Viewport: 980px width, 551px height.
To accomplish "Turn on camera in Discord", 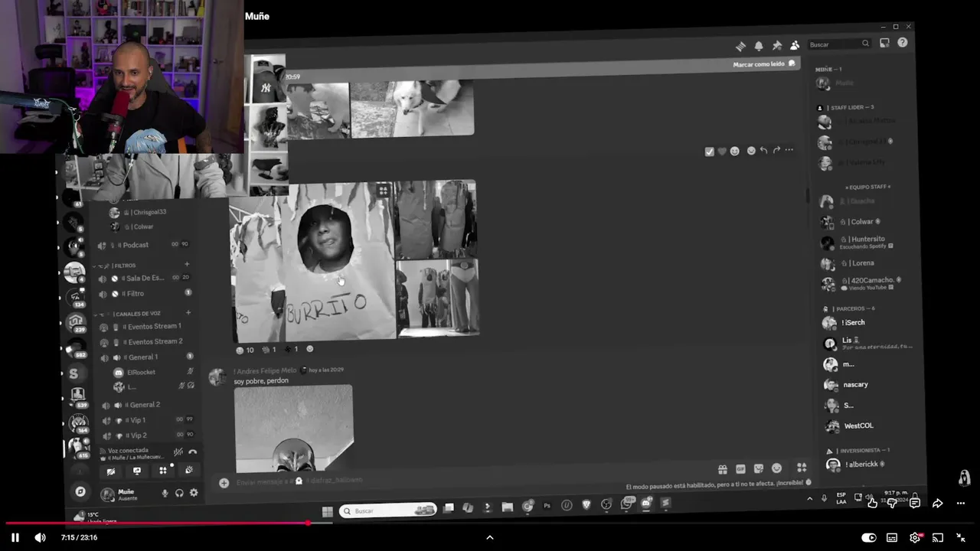I will [111, 471].
